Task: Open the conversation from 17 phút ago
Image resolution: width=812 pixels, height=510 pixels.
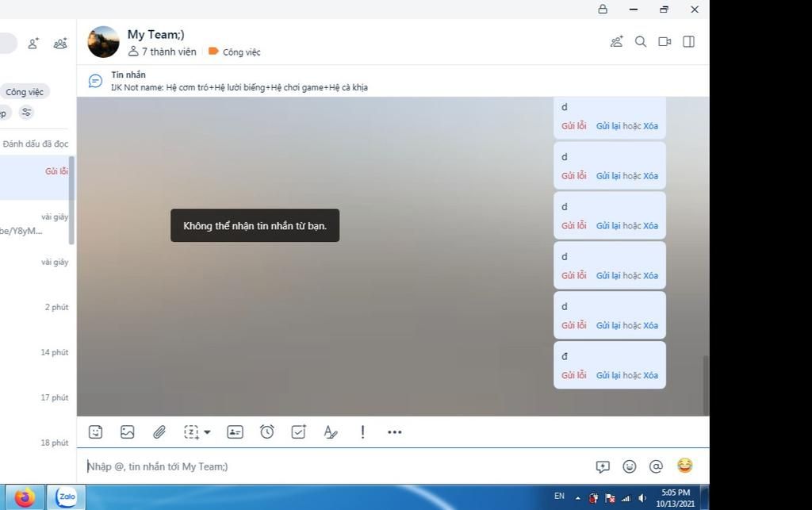Action: 34,404
